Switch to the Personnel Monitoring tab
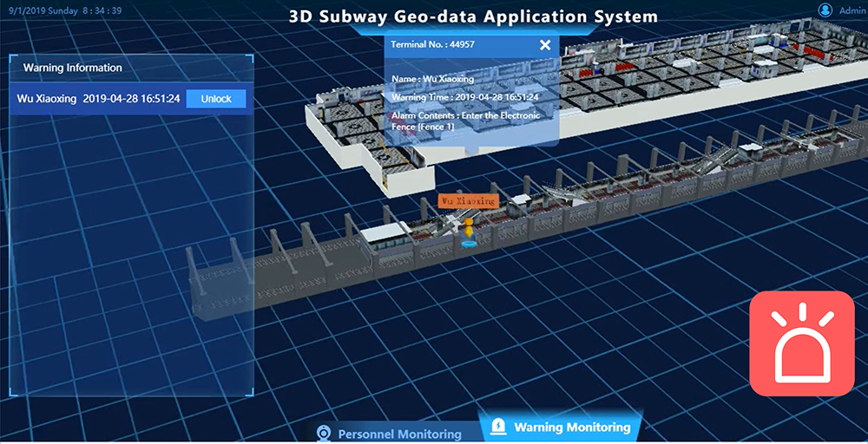868x444 pixels. 399,434
